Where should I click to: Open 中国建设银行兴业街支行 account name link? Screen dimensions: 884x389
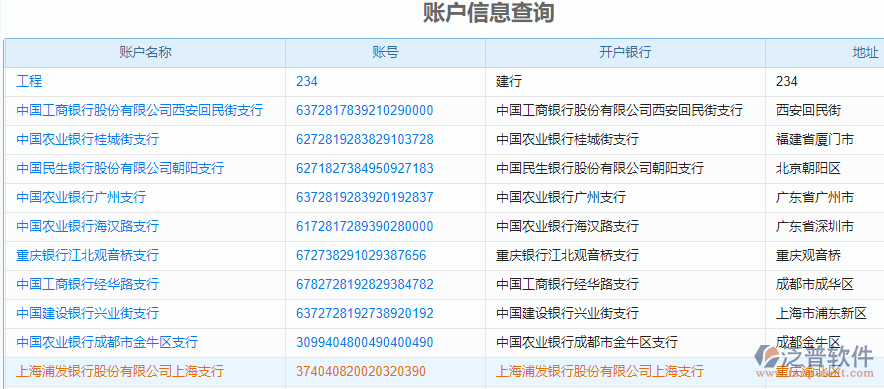coord(88,313)
